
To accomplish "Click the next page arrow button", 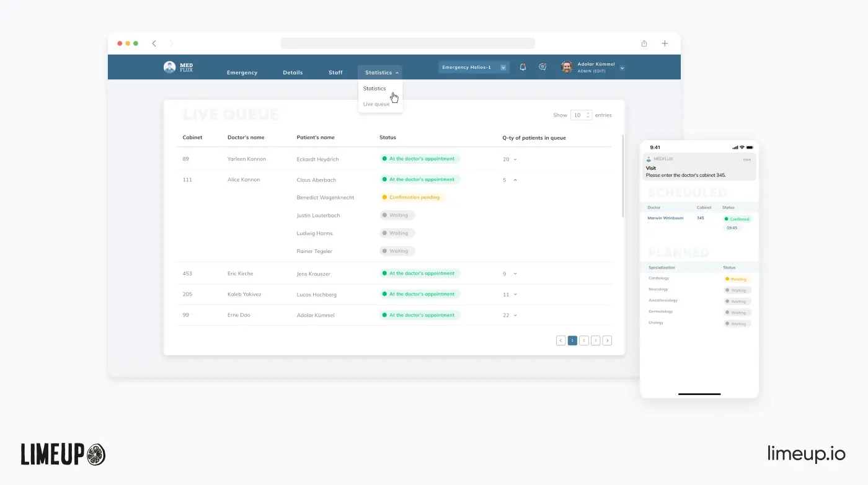I will (607, 340).
